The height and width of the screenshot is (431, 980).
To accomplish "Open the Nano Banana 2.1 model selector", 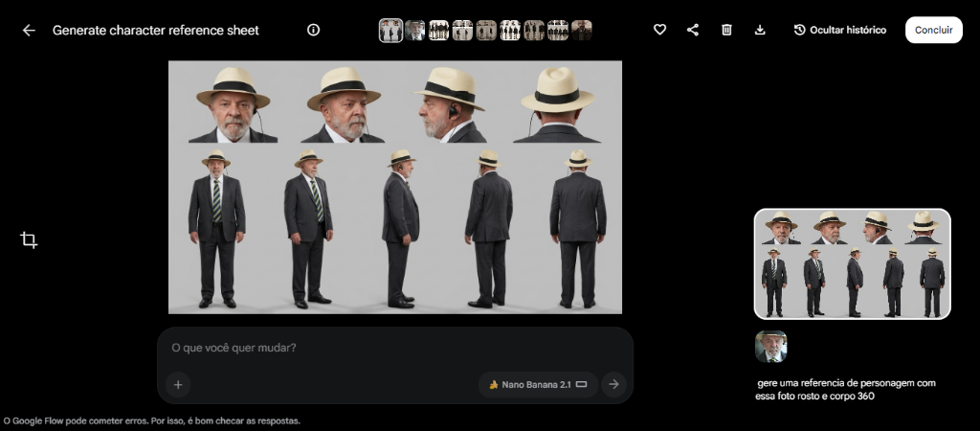I will tap(538, 385).
